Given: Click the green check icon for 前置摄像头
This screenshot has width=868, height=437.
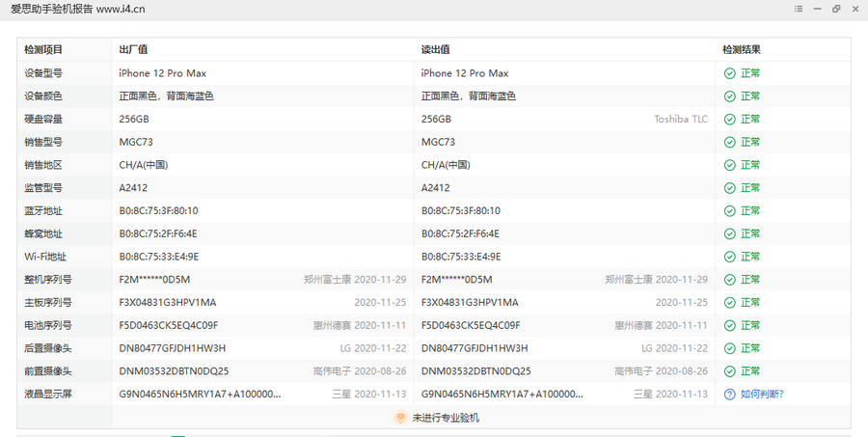Looking at the screenshot, I should tap(730, 370).
